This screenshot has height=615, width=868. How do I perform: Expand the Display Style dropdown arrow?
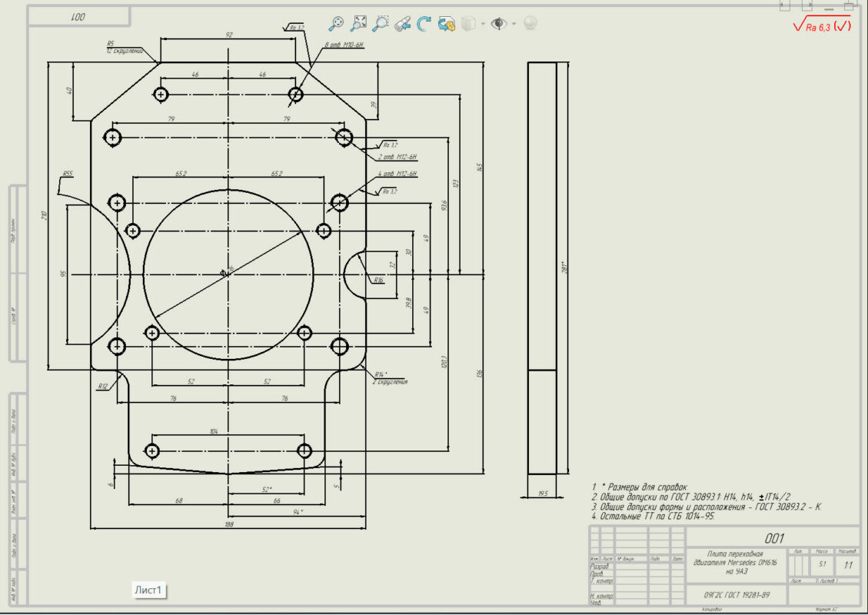(483, 24)
